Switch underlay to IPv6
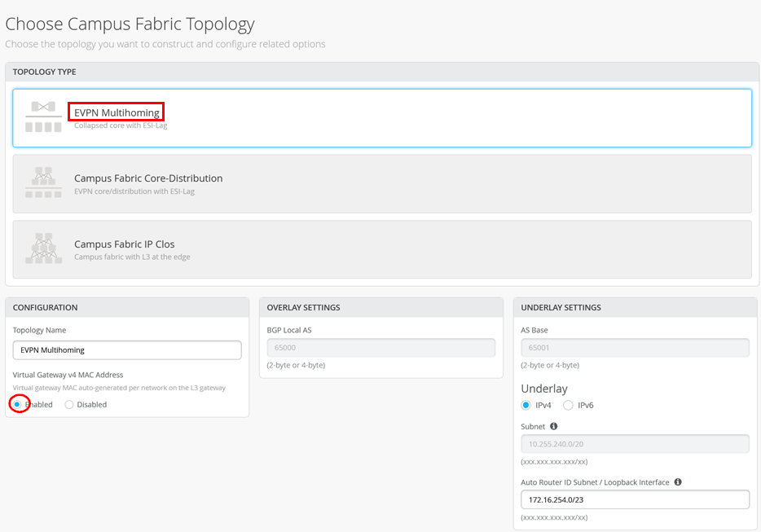Viewport: 761px width, 532px height. [568, 405]
